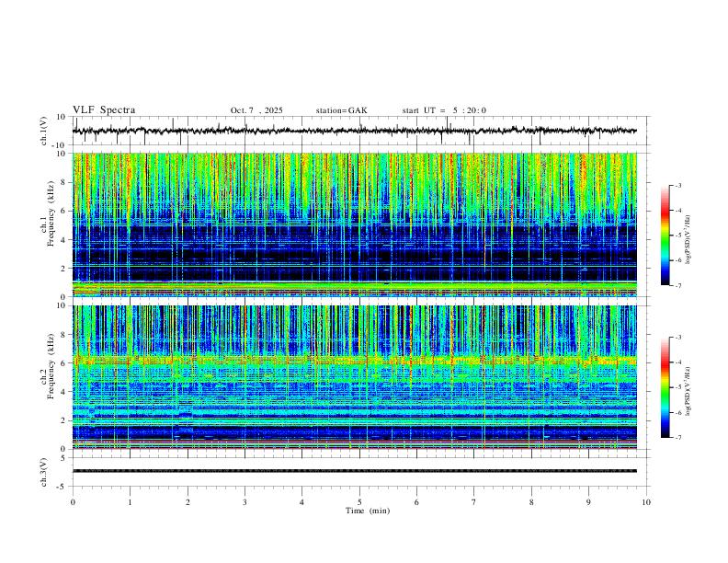This screenshot has width=728, height=563.
Task: Click the date 'Oct. 7 , 2025'
Action: [256, 110]
